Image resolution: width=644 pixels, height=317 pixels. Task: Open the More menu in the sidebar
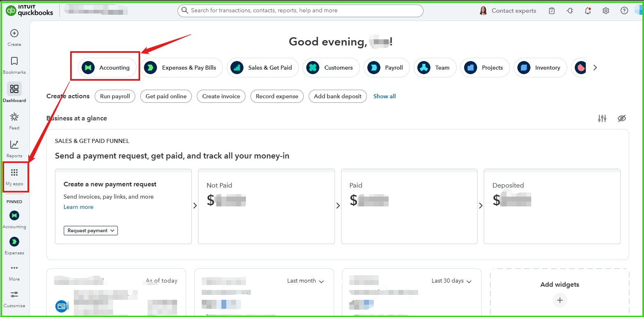(14, 273)
